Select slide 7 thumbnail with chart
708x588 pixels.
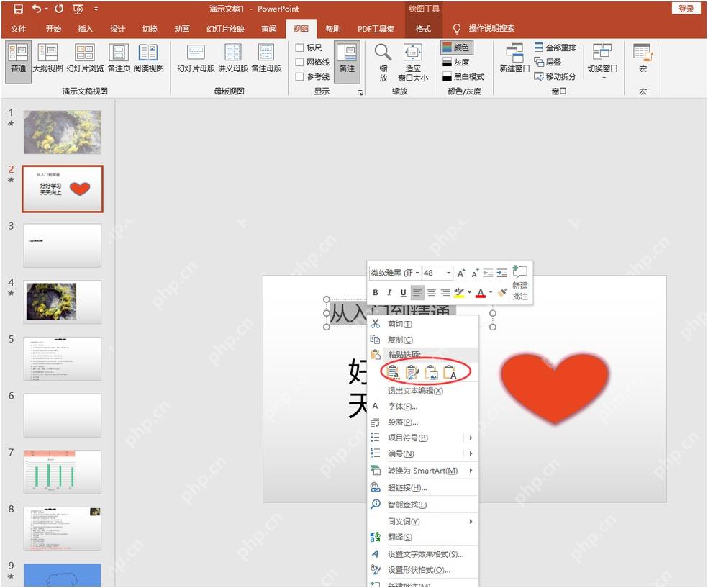click(x=63, y=471)
